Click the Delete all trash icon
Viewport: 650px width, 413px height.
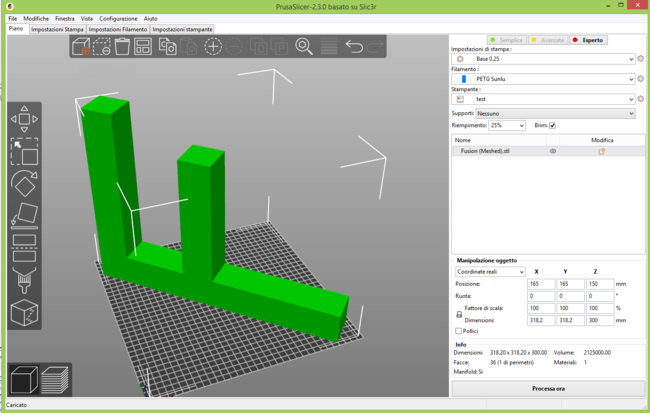tap(122, 47)
